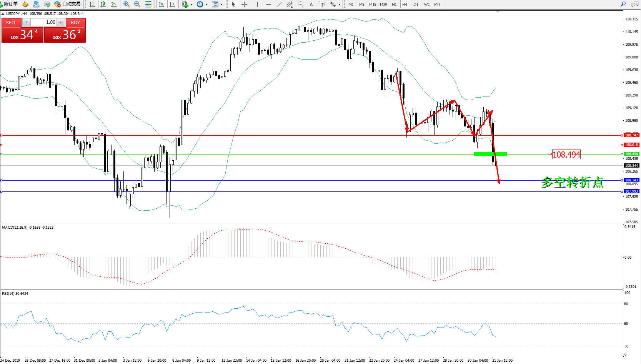Screen dimensions: 641x364
Task: Click the zoom in magnifier icon
Action: (x=126, y=4)
